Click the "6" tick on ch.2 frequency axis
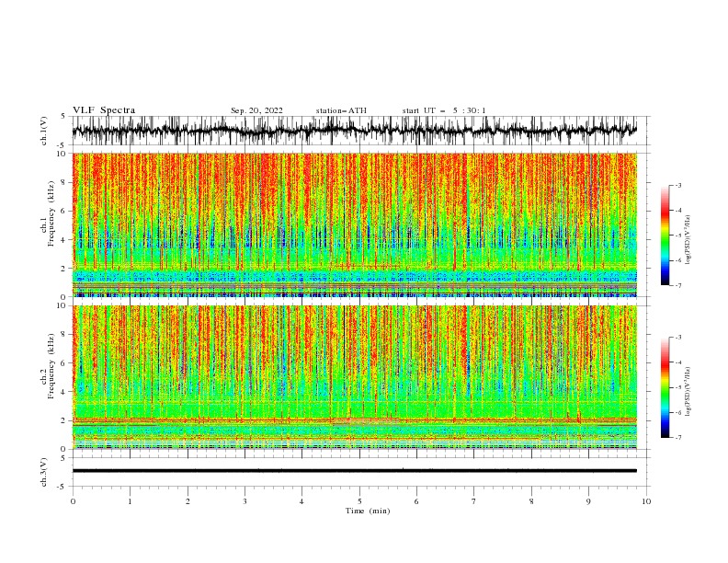Screen dimensions: 728x563 [x=64, y=363]
